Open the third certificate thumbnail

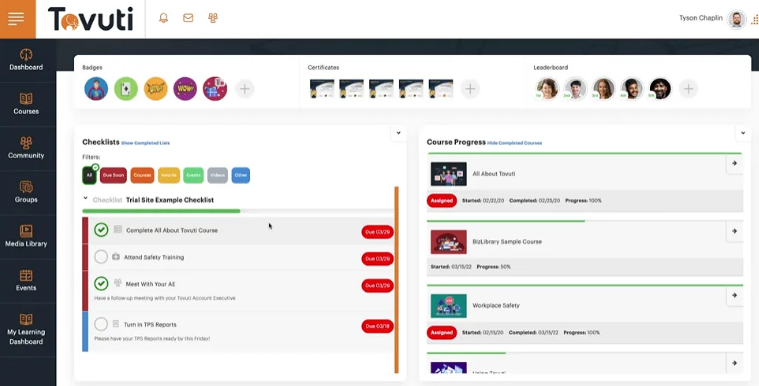pos(381,89)
